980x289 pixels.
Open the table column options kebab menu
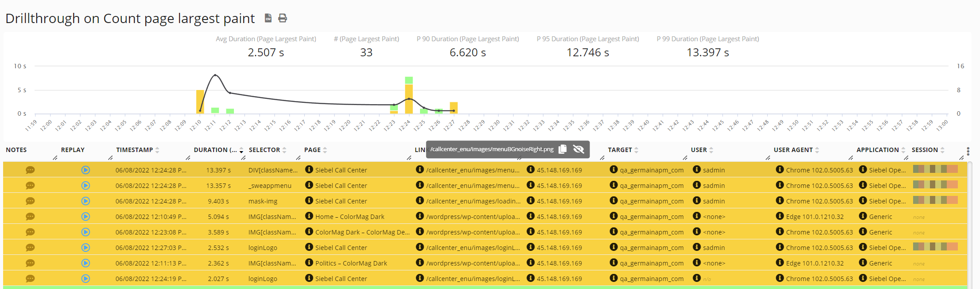point(968,152)
